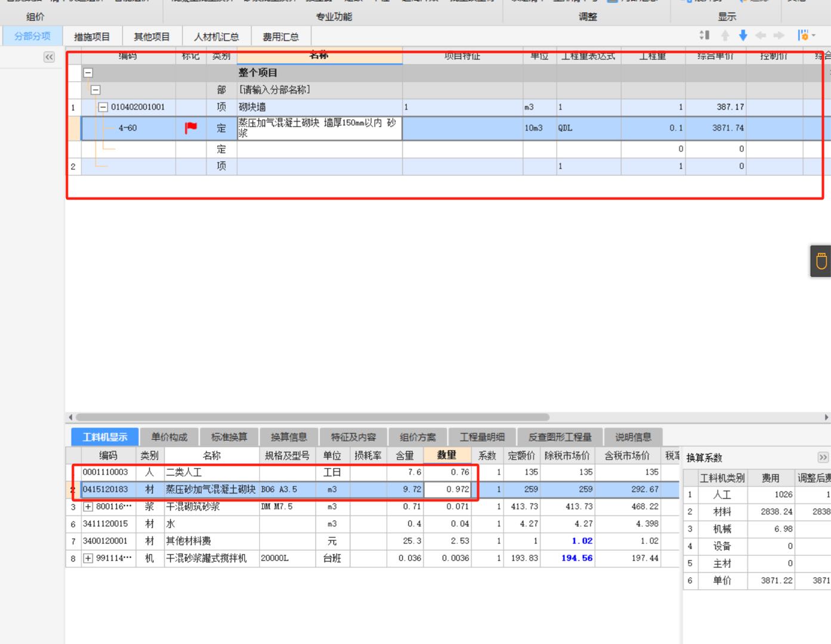Click the QDL quantity expression cell
The image size is (831, 644).
click(x=588, y=128)
